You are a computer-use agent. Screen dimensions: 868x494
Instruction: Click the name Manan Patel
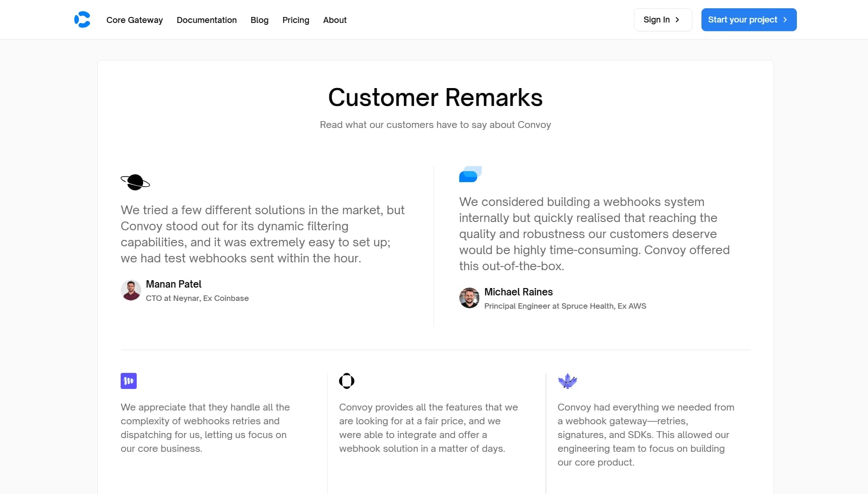(x=173, y=284)
